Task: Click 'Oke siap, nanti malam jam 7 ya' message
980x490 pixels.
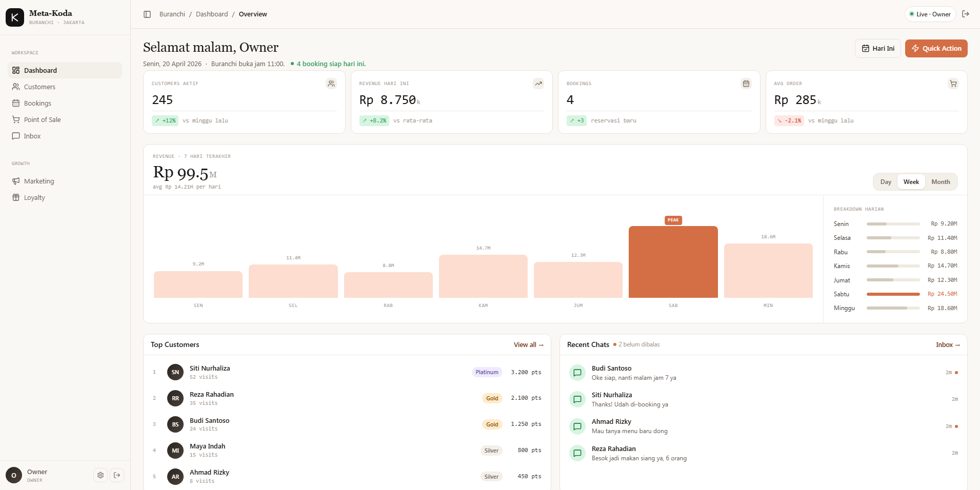Action: pyautogui.click(x=634, y=378)
